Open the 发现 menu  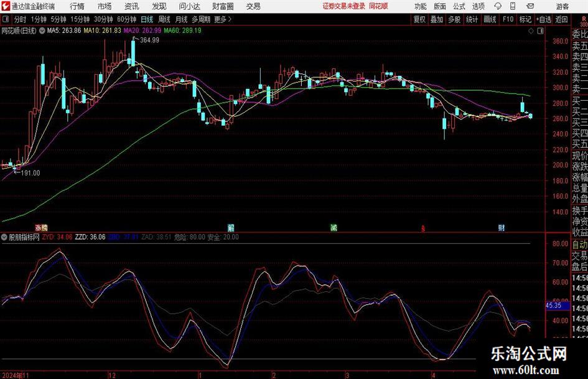159,6
